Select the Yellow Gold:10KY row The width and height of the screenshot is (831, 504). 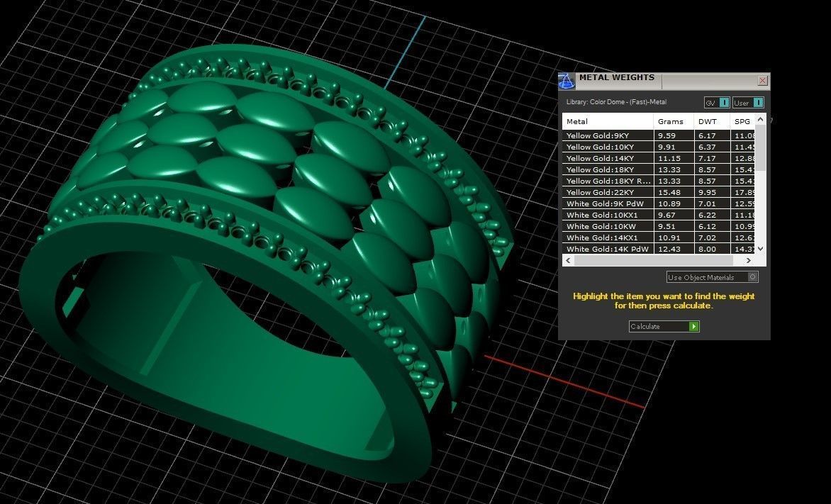click(659, 147)
